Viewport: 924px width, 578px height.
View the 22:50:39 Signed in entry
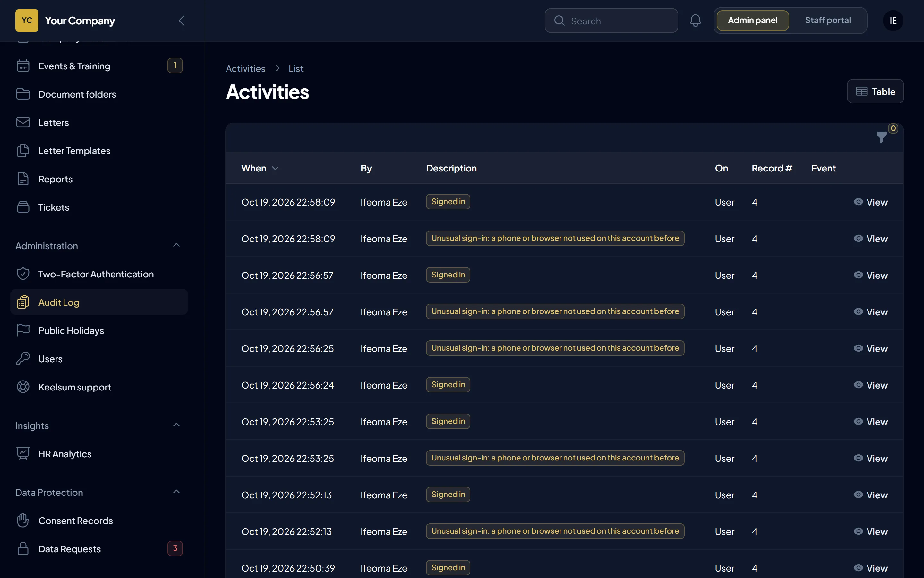coord(870,568)
